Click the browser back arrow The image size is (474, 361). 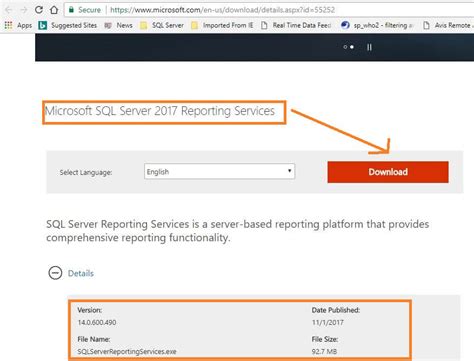pyautogui.click(x=9, y=10)
